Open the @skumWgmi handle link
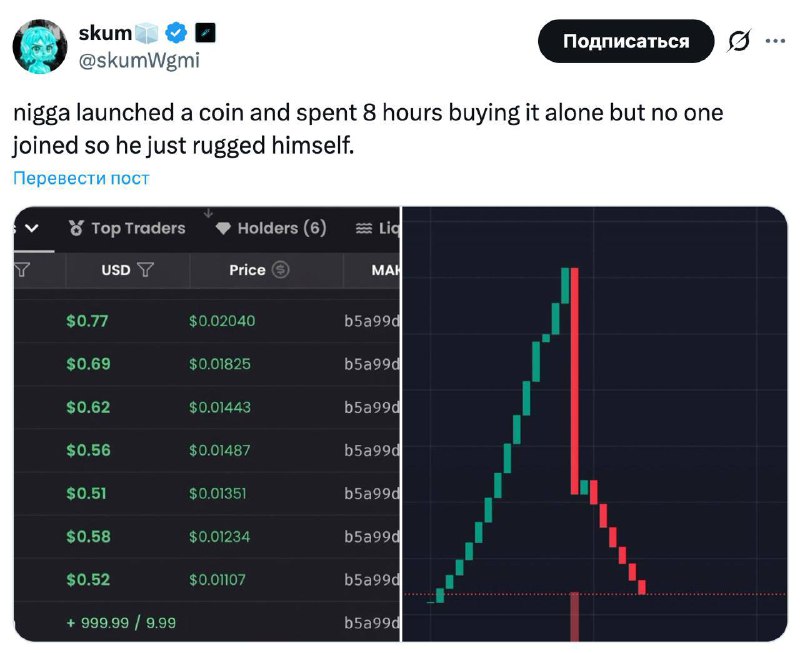Image resolution: width=800 pixels, height=653 pixels. click(139, 60)
